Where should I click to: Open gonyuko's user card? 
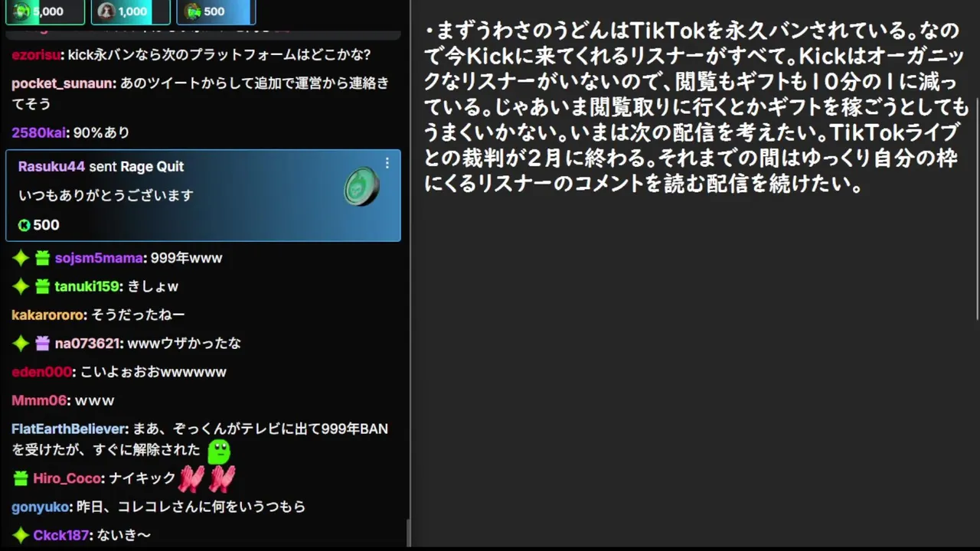(40, 507)
